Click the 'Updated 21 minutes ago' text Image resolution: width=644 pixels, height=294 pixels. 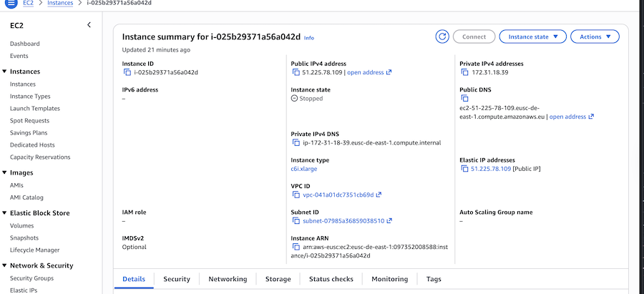coord(156,49)
